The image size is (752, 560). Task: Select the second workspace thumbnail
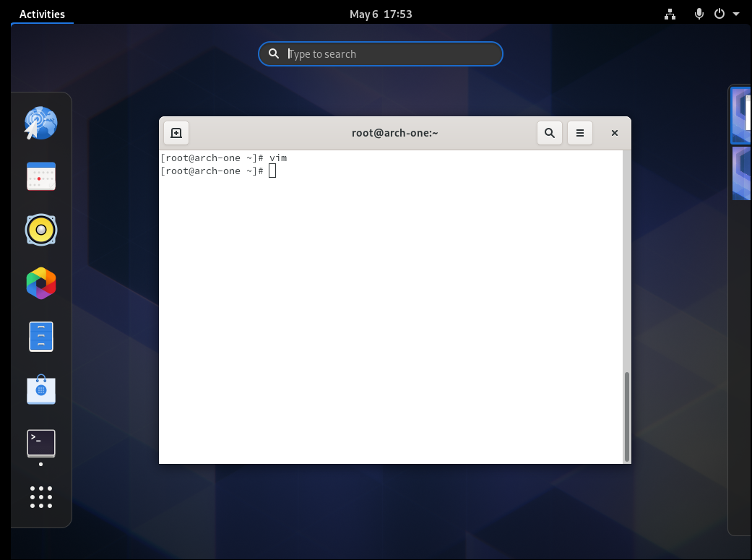pyautogui.click(x=741, y=173)
